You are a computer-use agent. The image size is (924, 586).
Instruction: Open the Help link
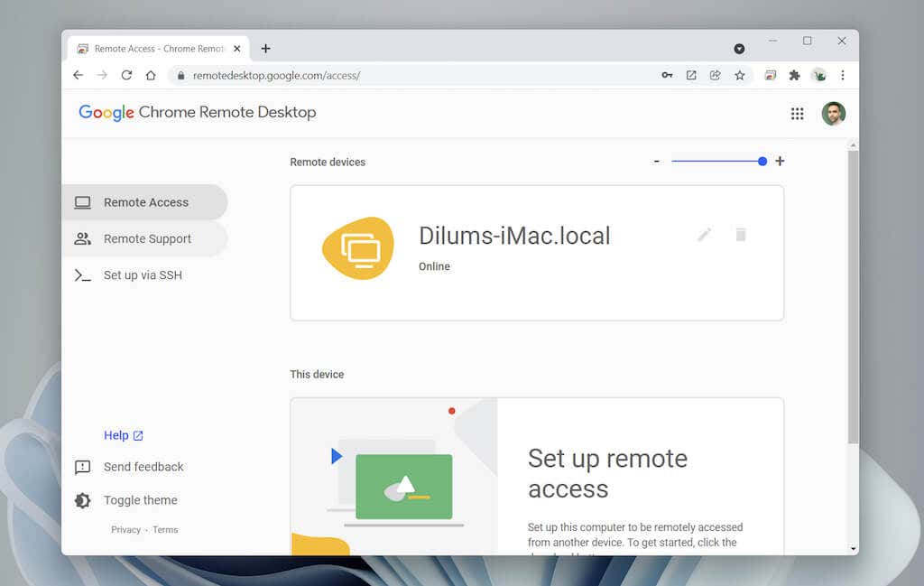point(123,435)
